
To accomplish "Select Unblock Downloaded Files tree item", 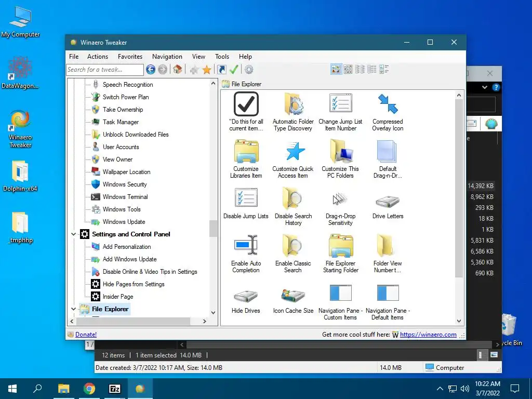I will 136,135.
